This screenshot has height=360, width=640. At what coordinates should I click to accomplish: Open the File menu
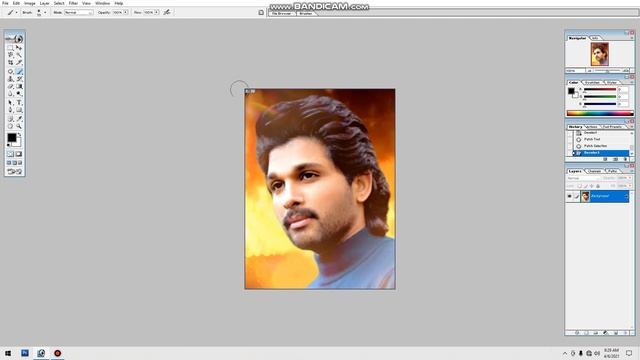click(x=5, y=3)
